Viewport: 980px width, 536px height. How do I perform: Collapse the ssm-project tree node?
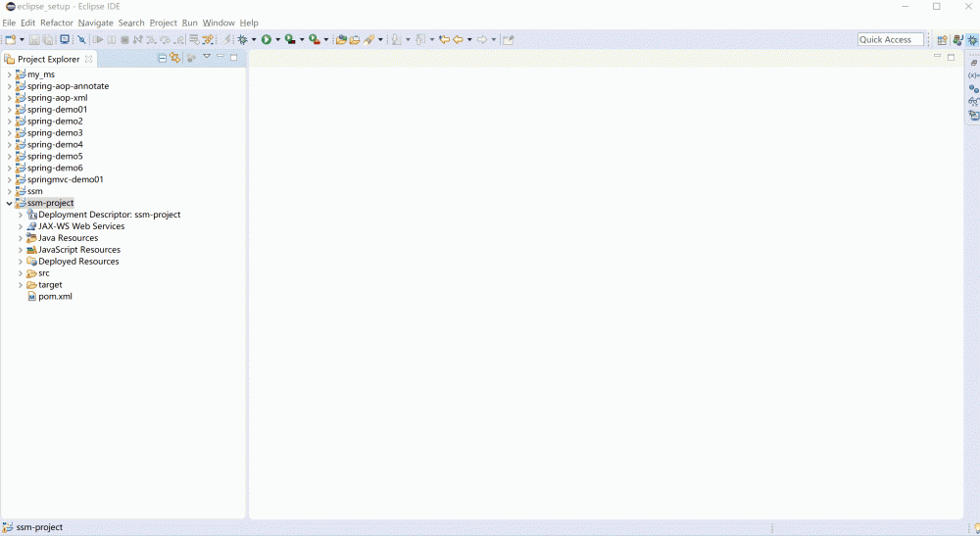(9, 203)
